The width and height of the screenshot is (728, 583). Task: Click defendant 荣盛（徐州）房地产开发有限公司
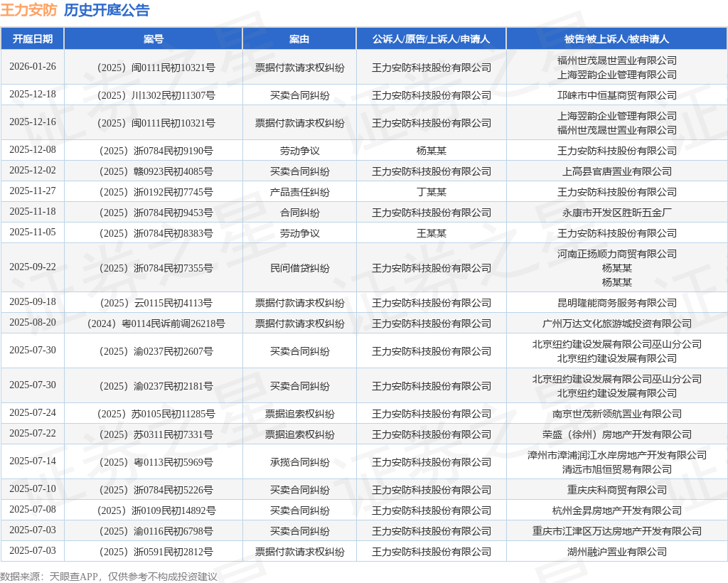click(x=617, y=434)
